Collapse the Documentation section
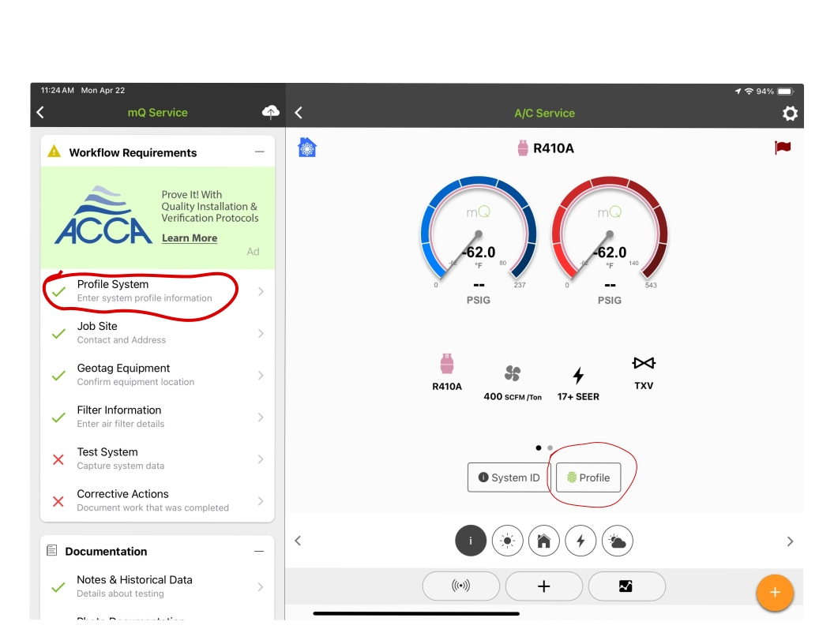 259,552
